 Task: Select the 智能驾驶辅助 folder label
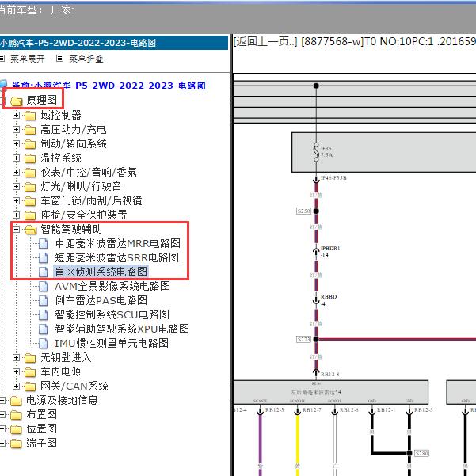tap(71, 229)
